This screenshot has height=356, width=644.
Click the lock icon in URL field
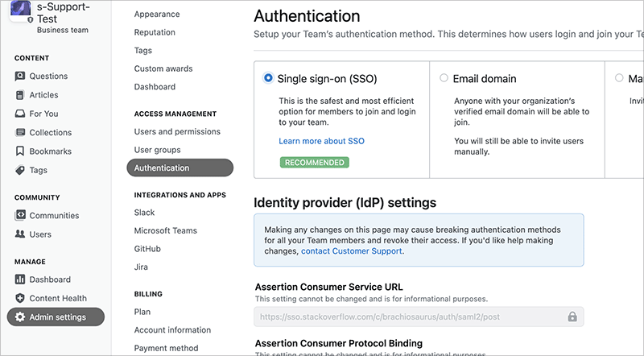click(572, 317)
